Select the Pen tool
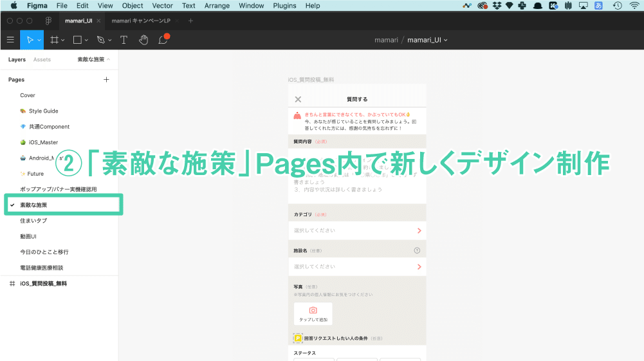Viewport: 644px width, 361px height. click(100, 40)
